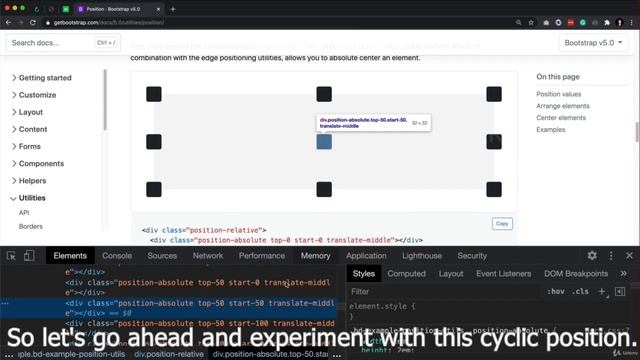Toggle the .cls class editor
This screenshot has height=360, width=640.
tap(580, 291)
